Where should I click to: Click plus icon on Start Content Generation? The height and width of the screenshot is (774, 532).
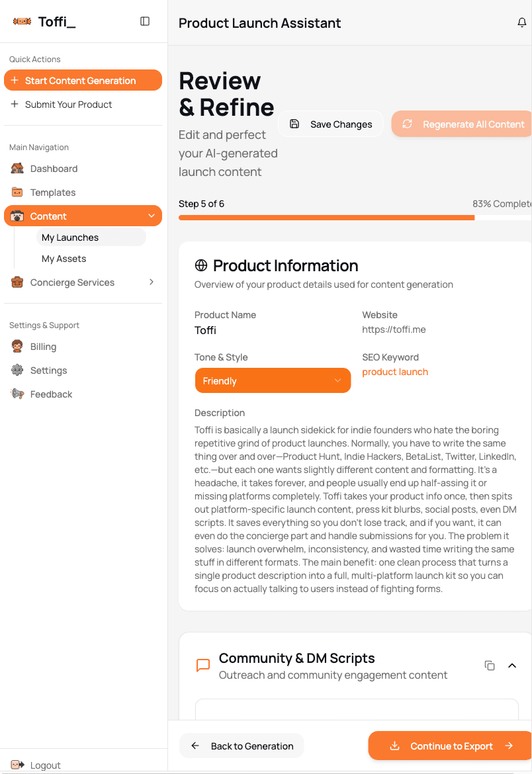15,80
